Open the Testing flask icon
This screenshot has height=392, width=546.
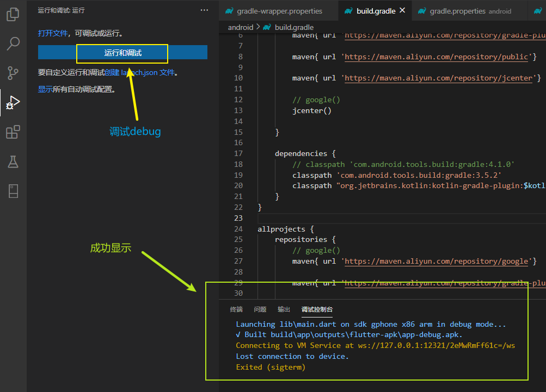click(13, 161)
